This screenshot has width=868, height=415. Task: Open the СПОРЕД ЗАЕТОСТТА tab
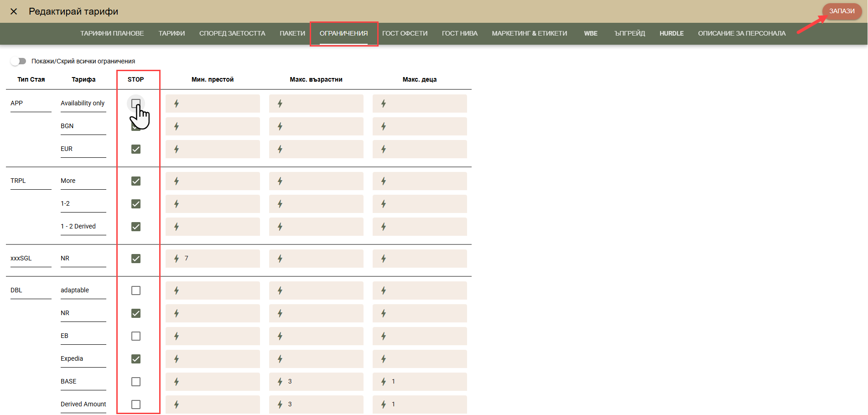pyautogui.click(x=232, y=33)
